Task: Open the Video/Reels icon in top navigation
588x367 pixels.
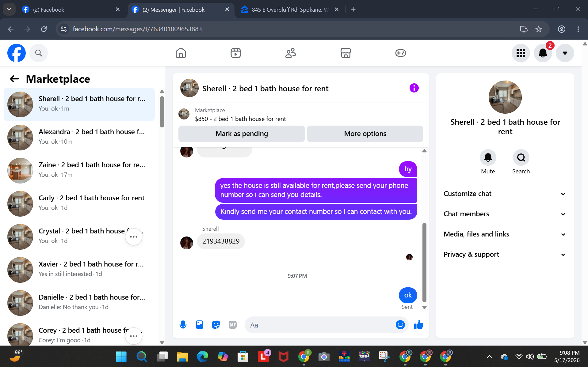Action: click(x=236, y=53)
